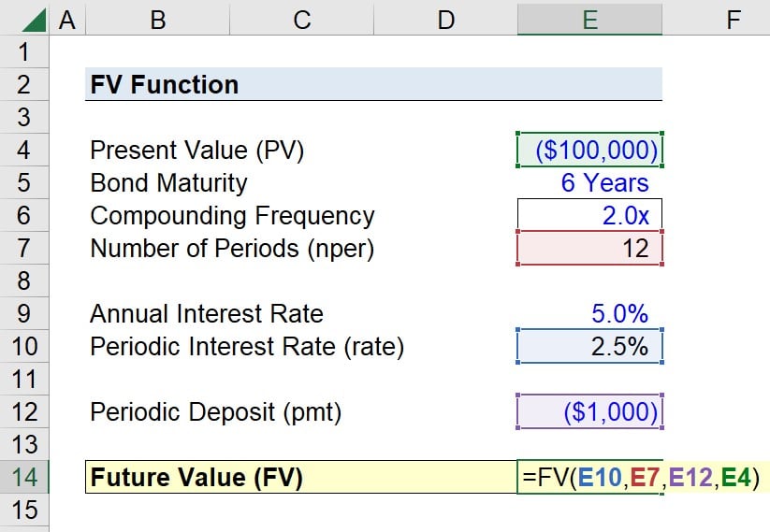The image size is (770, 532).
Task: Click the narrow column A header
Action: [x=66, y=18]
